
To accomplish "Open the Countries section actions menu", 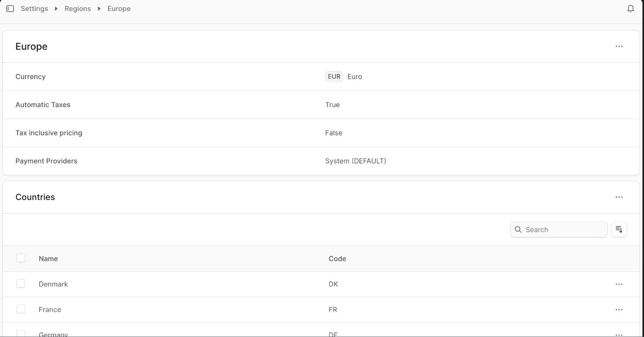I will coord(619,197).
